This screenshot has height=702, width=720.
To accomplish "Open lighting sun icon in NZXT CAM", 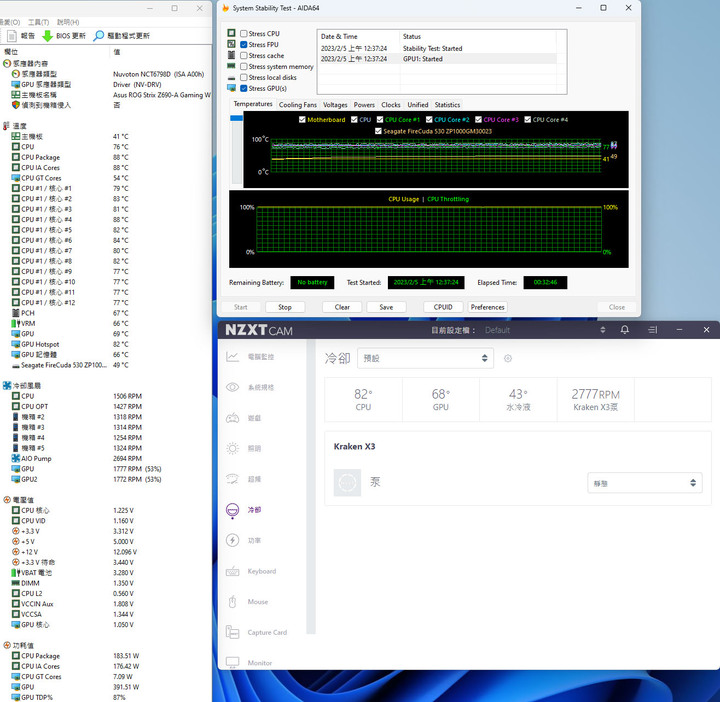I will click(x=232, y=449).
